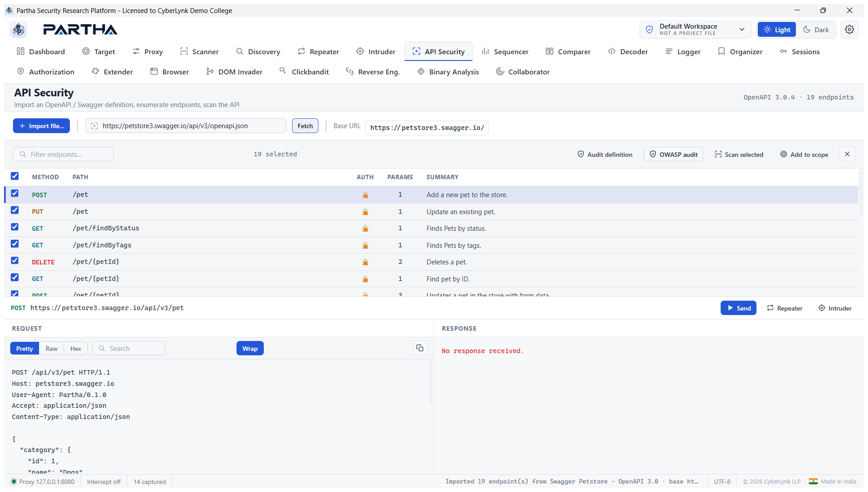Click the search icon in Filter endpoints
The width and height of the screenshot is (868, 492).
point(23,154)
